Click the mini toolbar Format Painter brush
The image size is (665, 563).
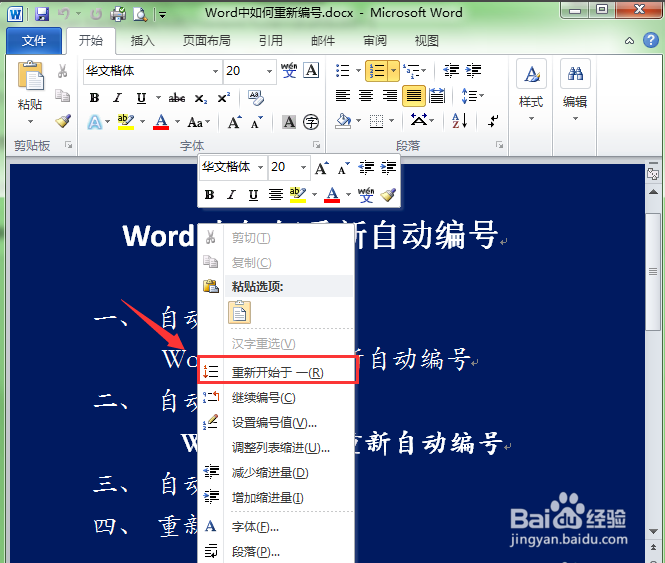tap(388, 195)
